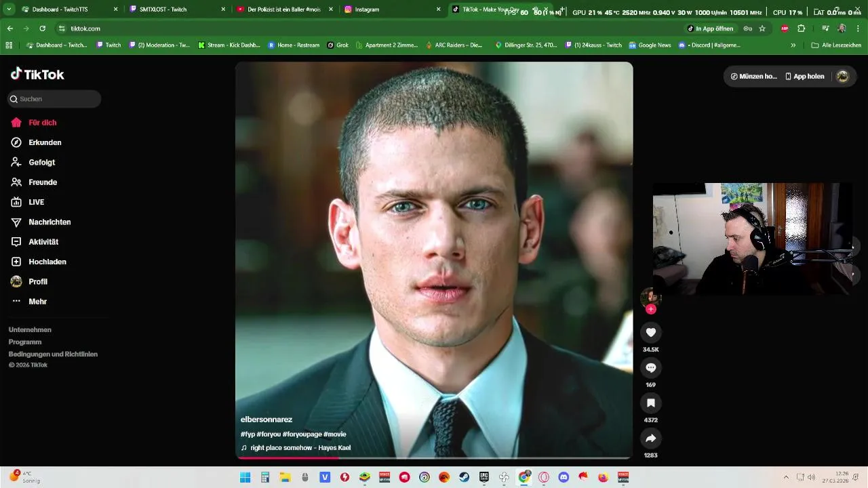Open Home - Restream bookmark
868x488 pixels.
point(294,45)
